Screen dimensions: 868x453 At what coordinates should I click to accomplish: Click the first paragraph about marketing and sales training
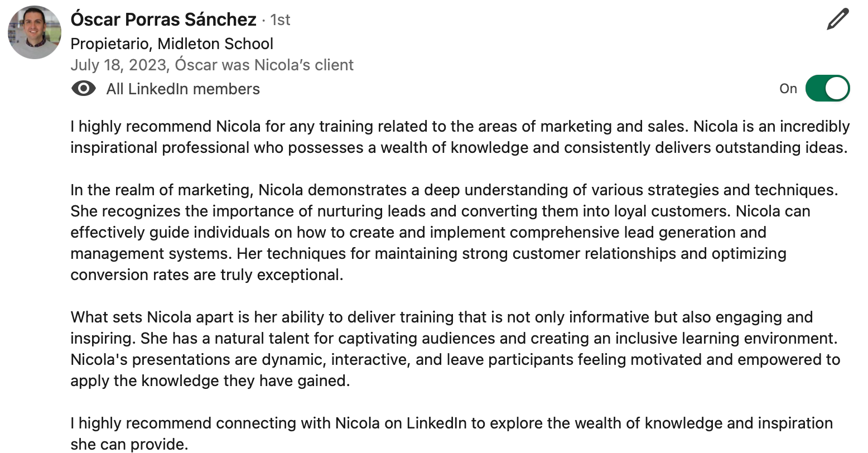point(460,137)
